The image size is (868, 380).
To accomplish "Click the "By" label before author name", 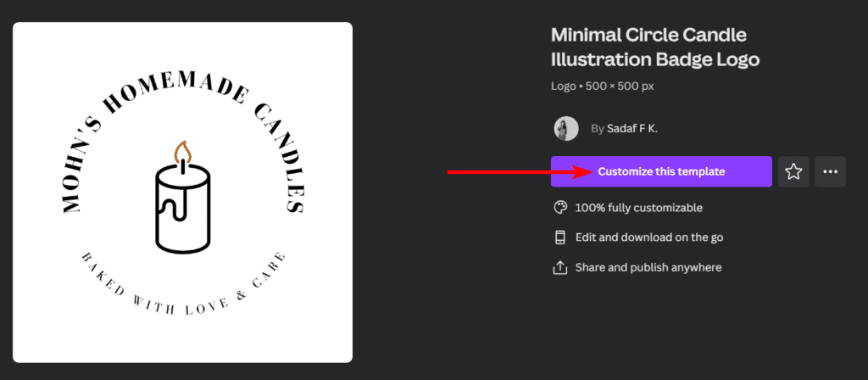I will point(597,129).
